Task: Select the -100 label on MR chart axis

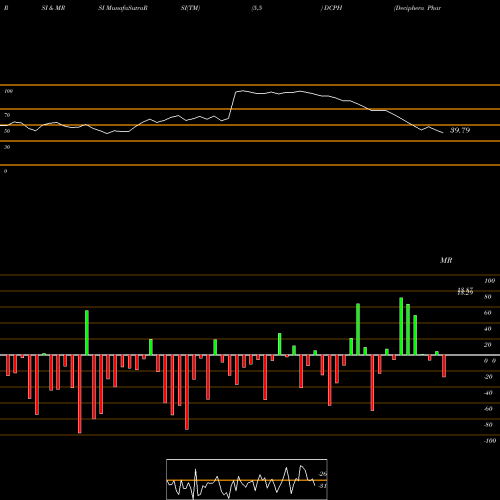Action: (x=490, y=441)
